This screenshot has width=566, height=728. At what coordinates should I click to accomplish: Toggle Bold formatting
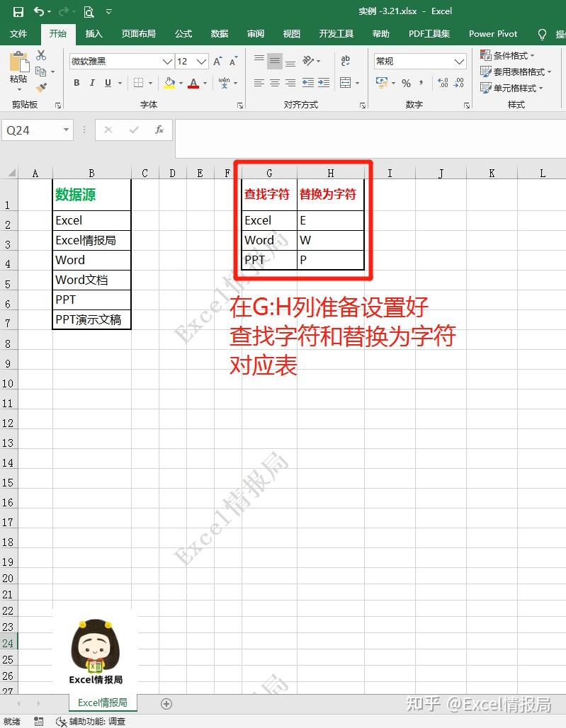(x=77, y=83)
